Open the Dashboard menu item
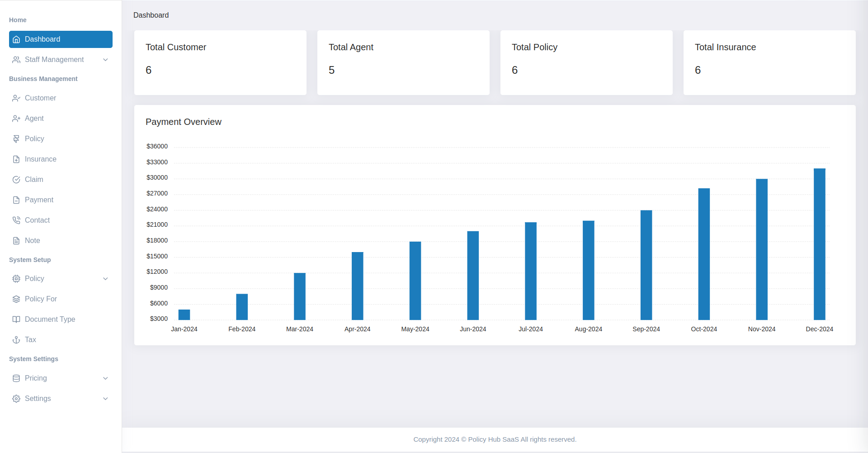Screen dimensions: 868x453 61,39
